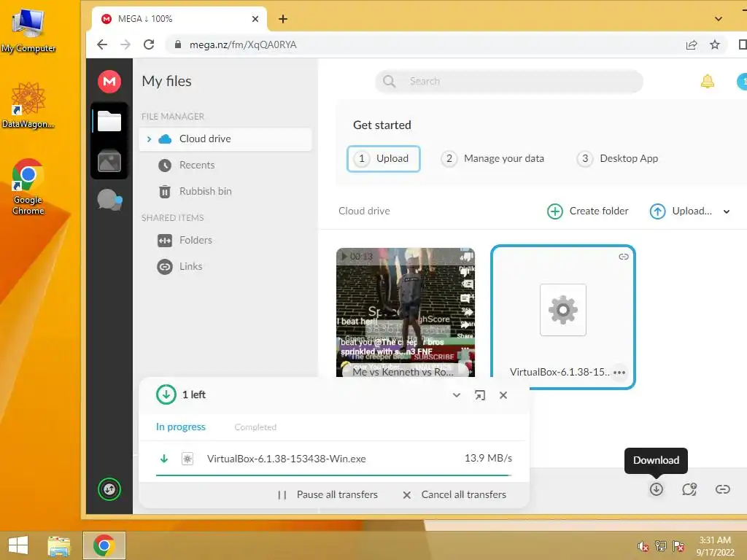747x560 pixels.
Task: Open the three-dot menu on VirtualBox file
Action: (x=619, y=373)
